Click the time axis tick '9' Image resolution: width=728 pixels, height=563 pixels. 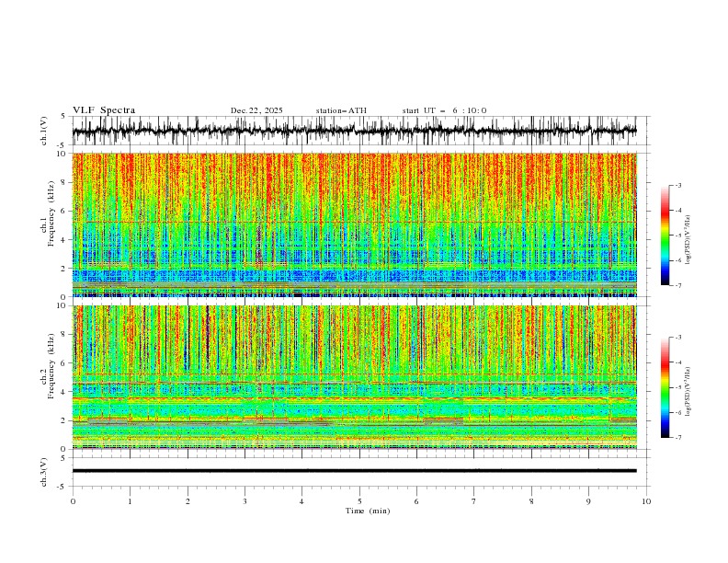(x=588, y=501)
